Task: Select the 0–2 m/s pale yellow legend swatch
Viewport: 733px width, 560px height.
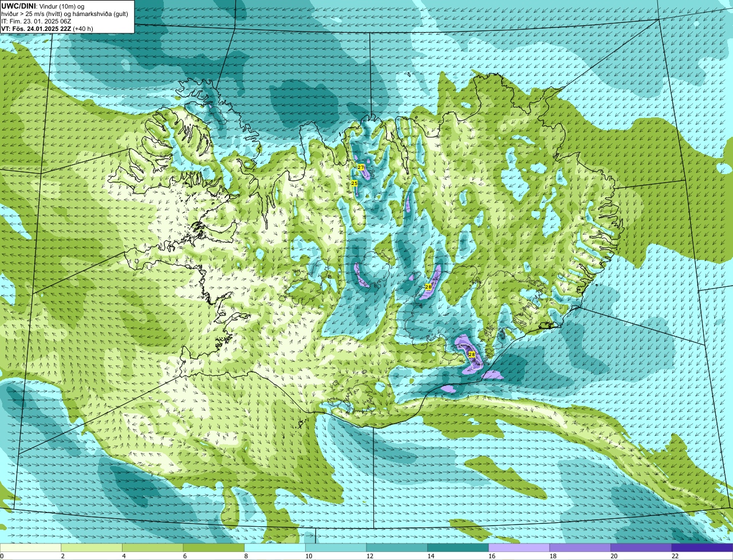Action: [x=30, y=547]
